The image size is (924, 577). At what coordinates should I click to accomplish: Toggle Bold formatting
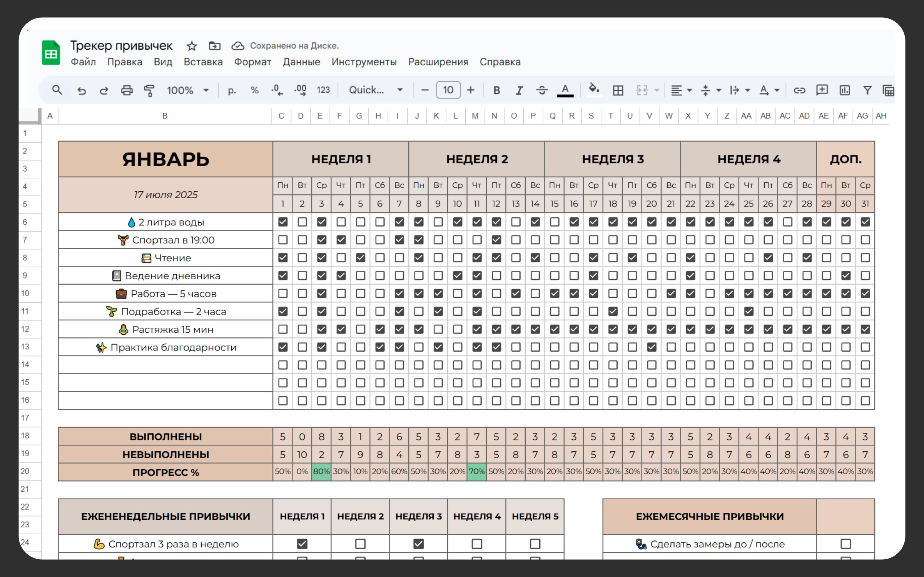496,90
